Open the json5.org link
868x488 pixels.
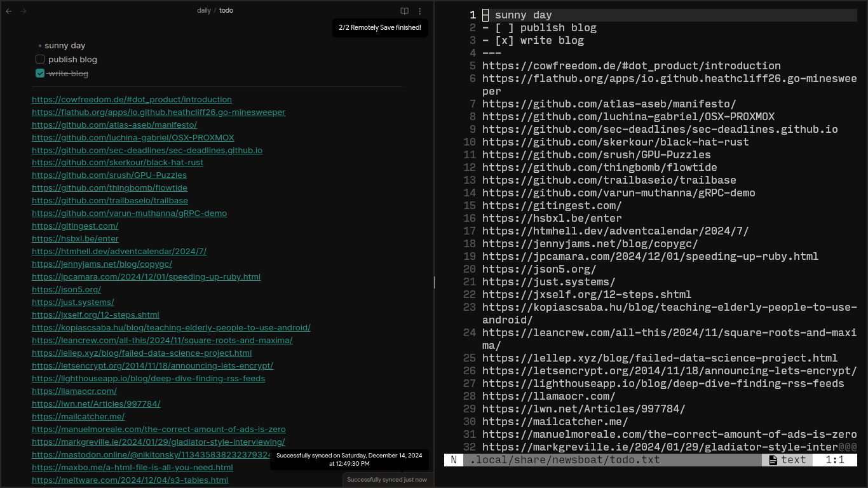click(x=66, y=289)
